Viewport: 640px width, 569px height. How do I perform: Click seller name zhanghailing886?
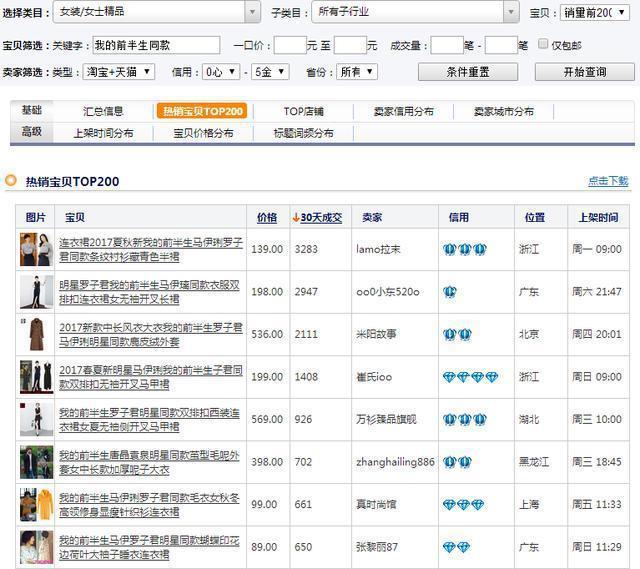coord(395,462)
